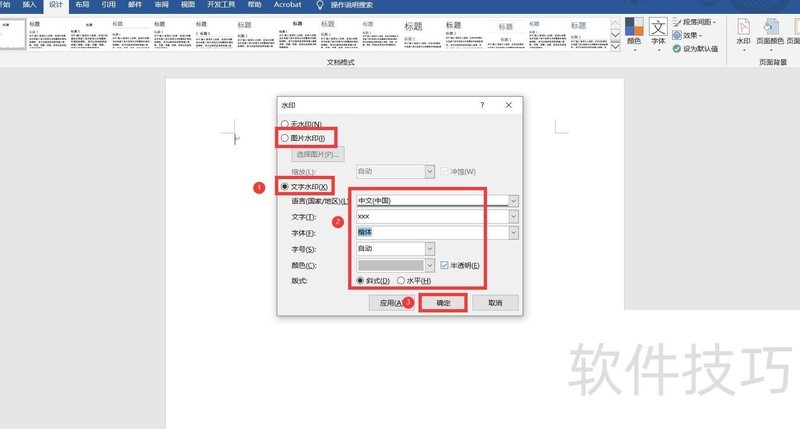Switch to the 设计 ribbon tab
The width and height of the screenshot is (800, 429).
pyautogui.click(x=56, y=5)
